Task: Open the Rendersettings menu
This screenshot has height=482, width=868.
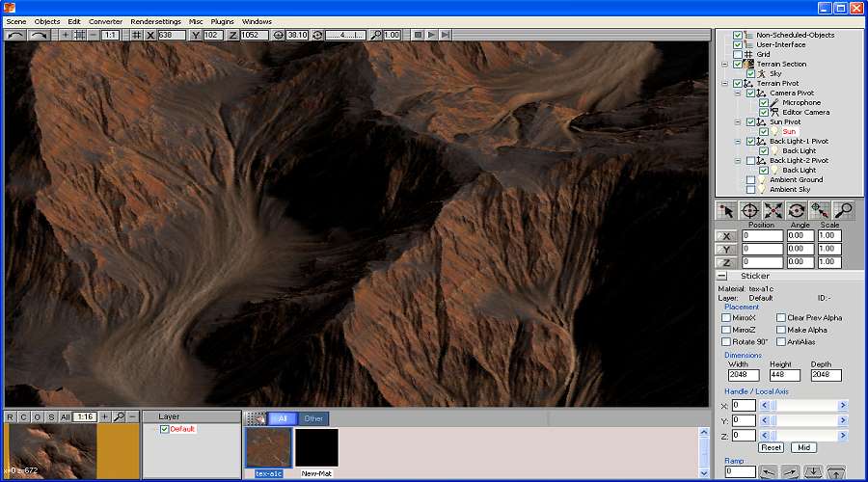Action: [156, 21]
